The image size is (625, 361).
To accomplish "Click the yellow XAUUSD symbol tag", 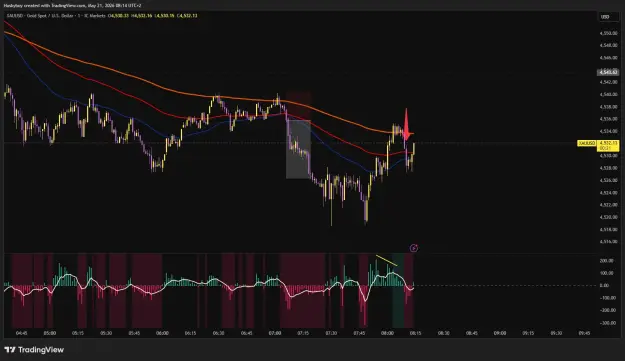I will click(x=587, y=143).
